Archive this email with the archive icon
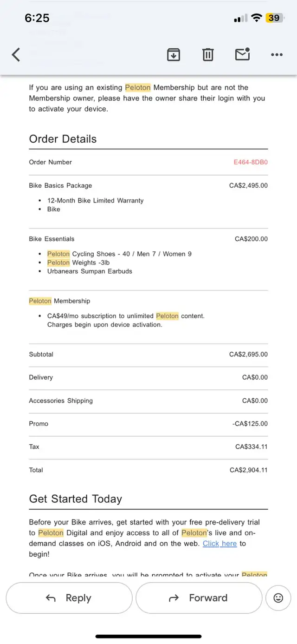Viewport: 297px width, 644px height. pyautogui.click(x=173, y=55)
